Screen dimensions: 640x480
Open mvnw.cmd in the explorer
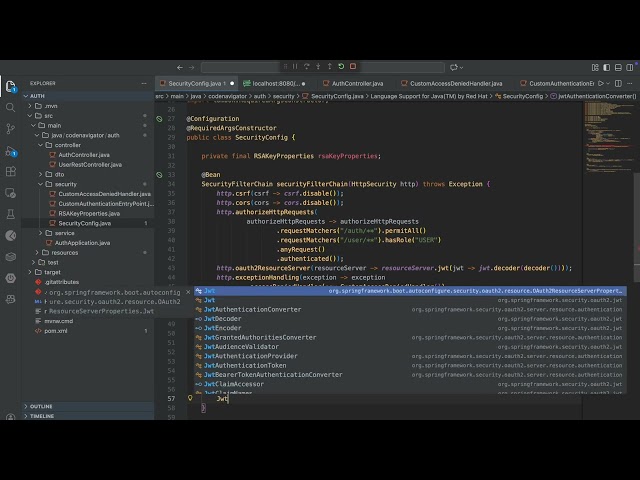pyautogui.click(x=59, y=321)
